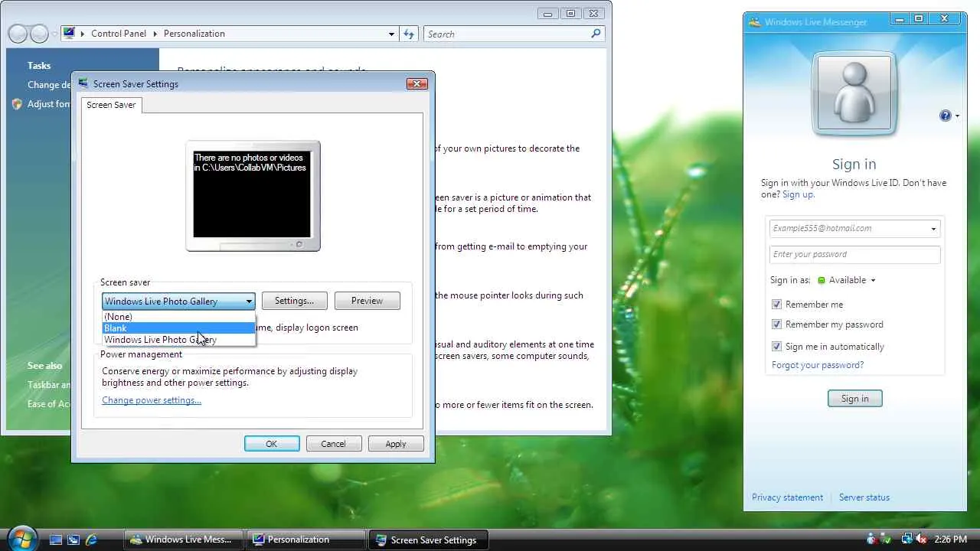Click the Screen Saver Settings taskbar button
Viewport: 980px width, 551px height.
(428, 540)
